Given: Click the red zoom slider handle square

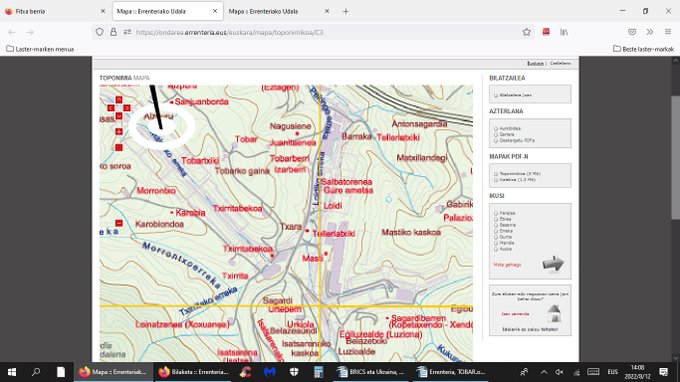Looking at the screenshot, I should (119, 147).
